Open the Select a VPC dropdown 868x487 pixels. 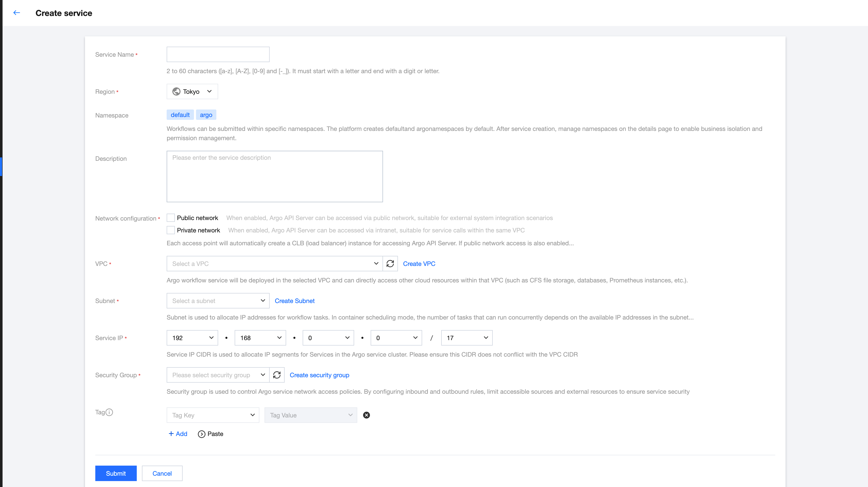[274, 264]
